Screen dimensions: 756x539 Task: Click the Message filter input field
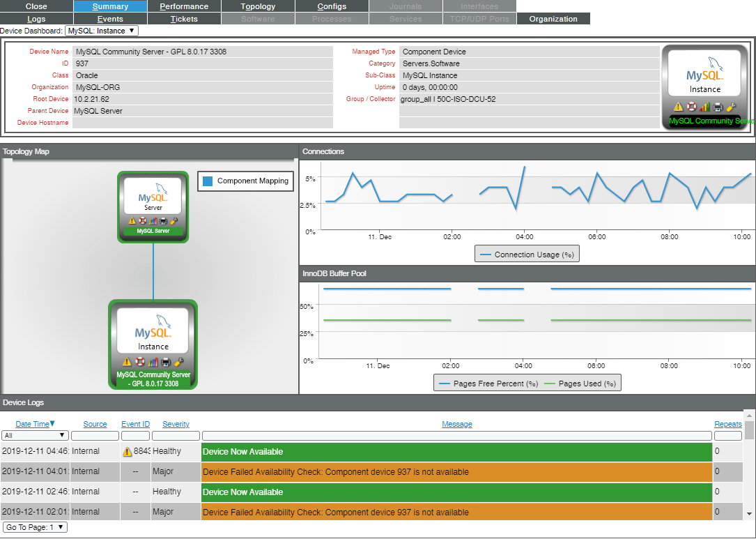point(457,436)
